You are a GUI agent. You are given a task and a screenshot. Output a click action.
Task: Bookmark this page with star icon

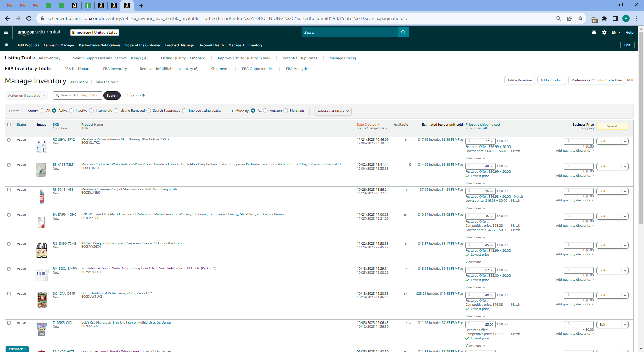[580, 18]
